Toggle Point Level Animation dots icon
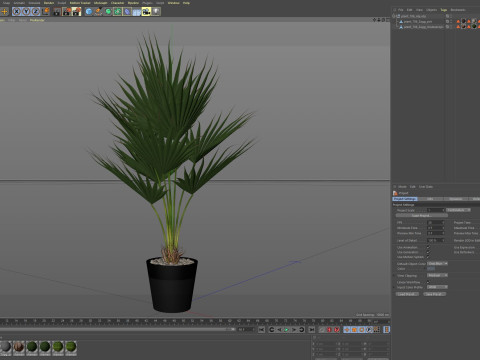480x360 pixels. (377, 330)
